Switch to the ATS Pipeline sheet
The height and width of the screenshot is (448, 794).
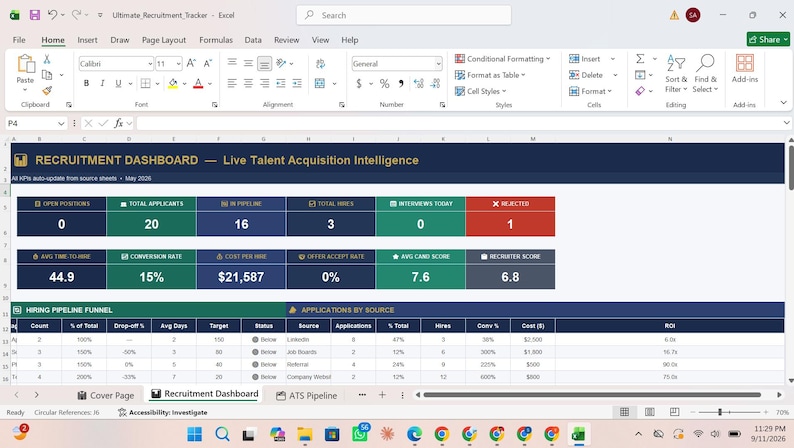pyautogui.click(x=306, y=395)
